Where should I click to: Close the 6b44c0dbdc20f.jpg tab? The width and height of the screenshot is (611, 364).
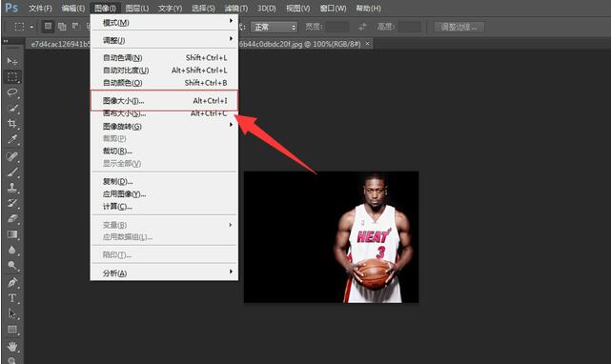367,44
